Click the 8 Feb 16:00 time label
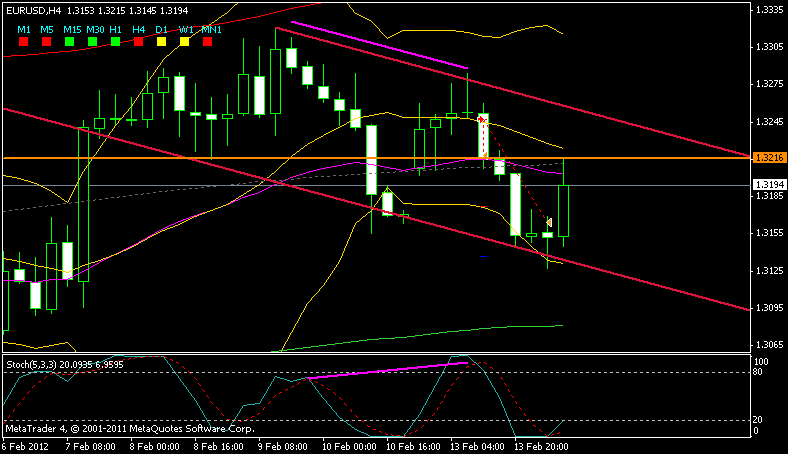The image size is (788, 454). [219, 446]
